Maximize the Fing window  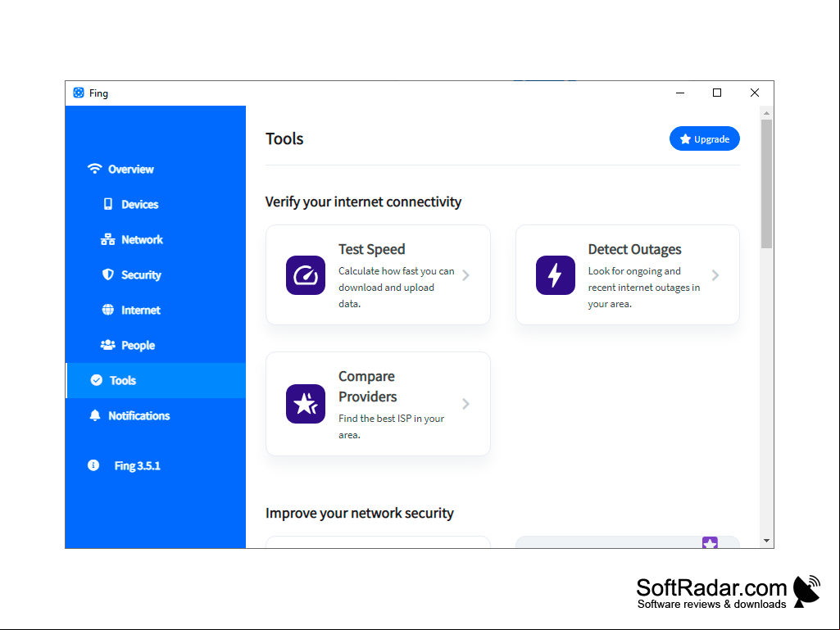coord(717,93)
